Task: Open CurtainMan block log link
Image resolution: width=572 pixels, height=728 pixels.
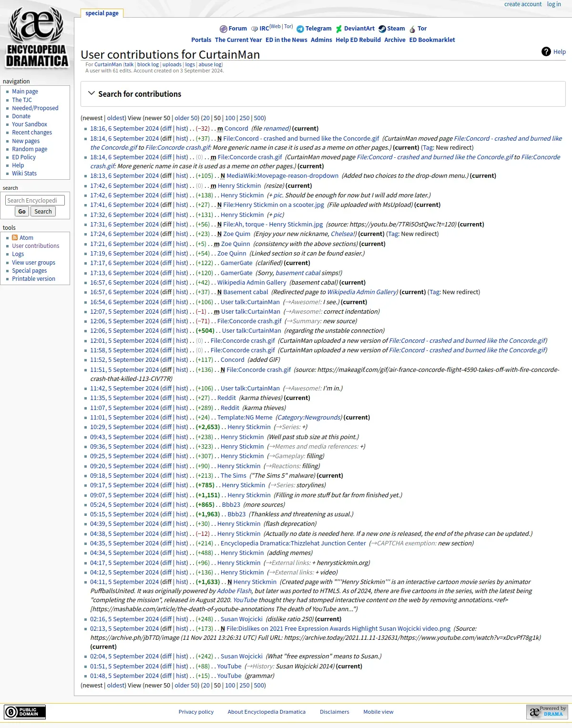Action: [x=148, y=64]
